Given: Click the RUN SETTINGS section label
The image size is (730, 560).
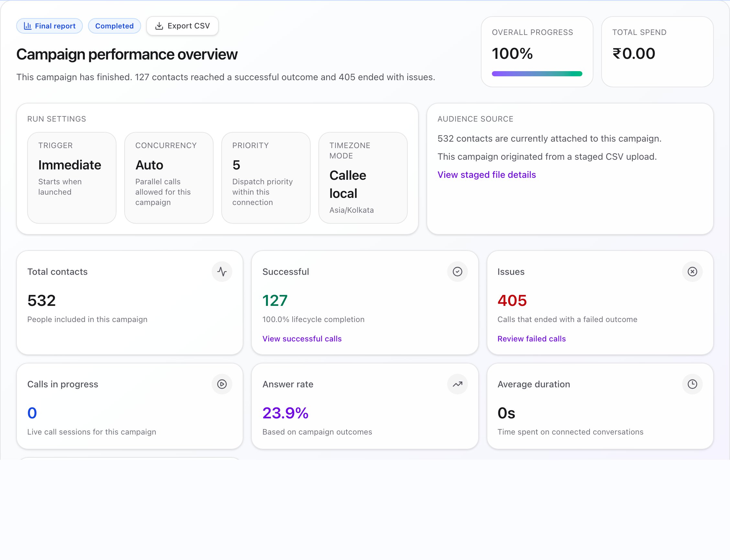Looking at the screenshot, I should pyautogui.click(x=57, y=119).
